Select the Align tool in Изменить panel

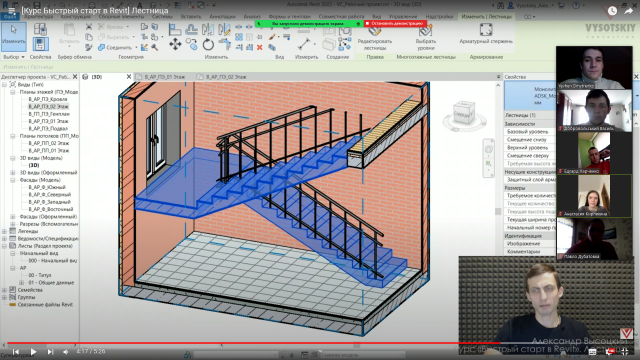pos(175,29)
